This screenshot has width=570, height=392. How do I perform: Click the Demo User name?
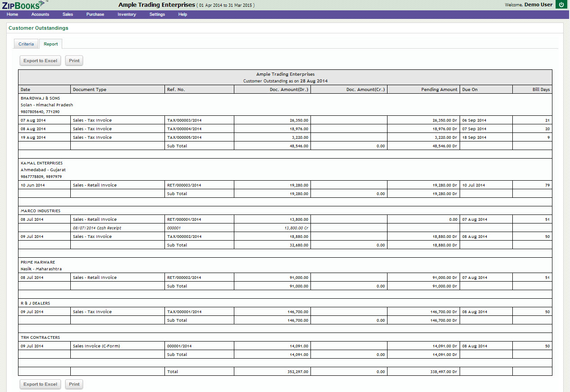tap(538, 5)
